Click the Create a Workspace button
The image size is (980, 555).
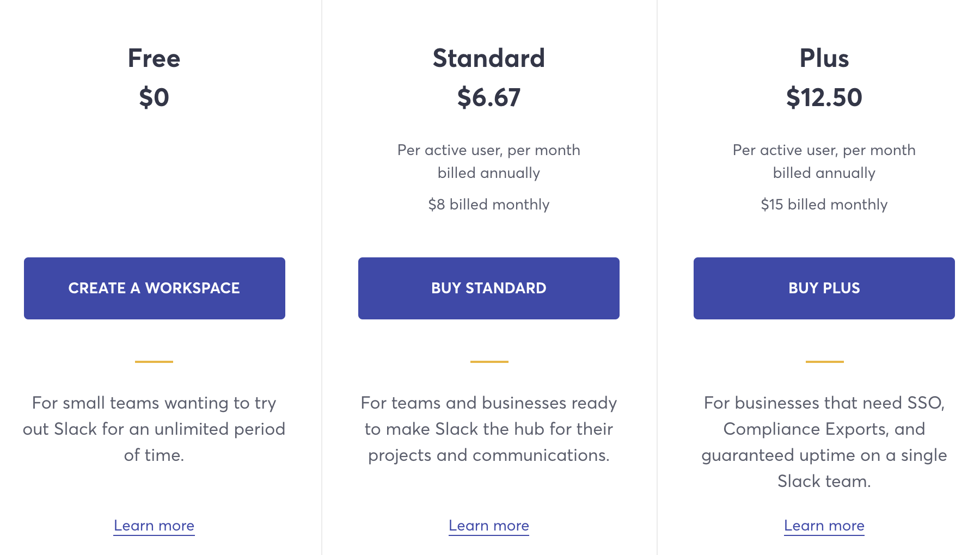coord(155,288)
